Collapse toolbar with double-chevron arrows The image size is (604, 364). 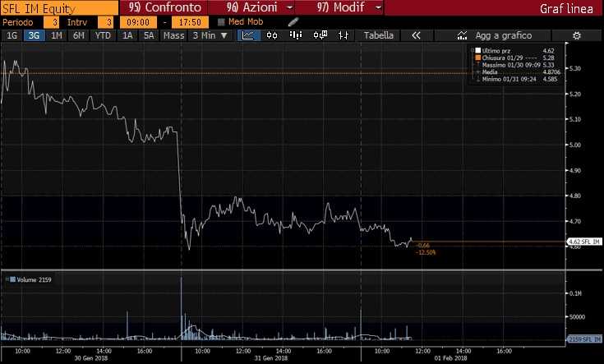(416, 35)
